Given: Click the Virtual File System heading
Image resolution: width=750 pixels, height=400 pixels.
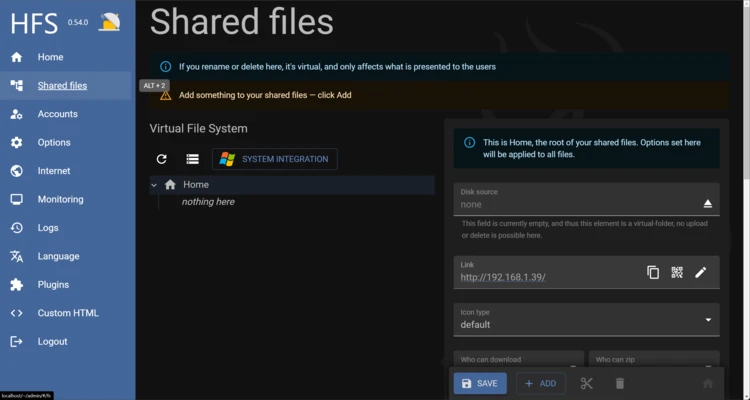Looking at the screenshot, I should [199, 129].
